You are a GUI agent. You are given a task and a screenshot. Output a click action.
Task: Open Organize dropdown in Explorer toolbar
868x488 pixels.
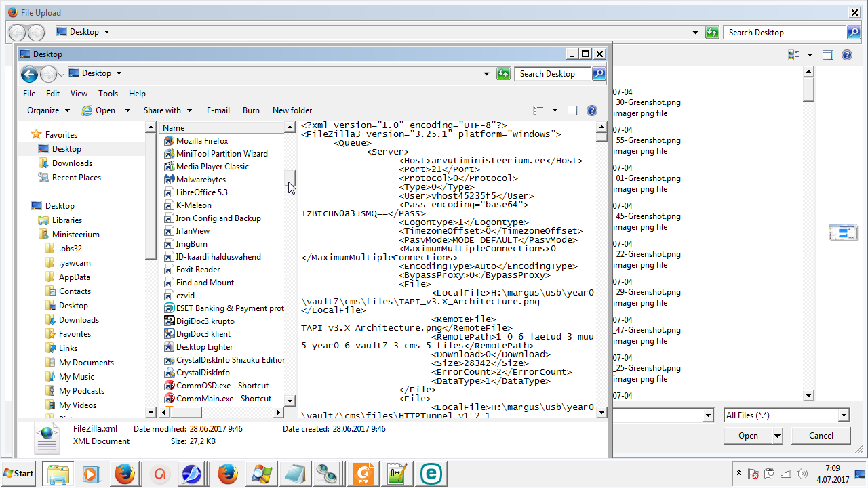48,110
